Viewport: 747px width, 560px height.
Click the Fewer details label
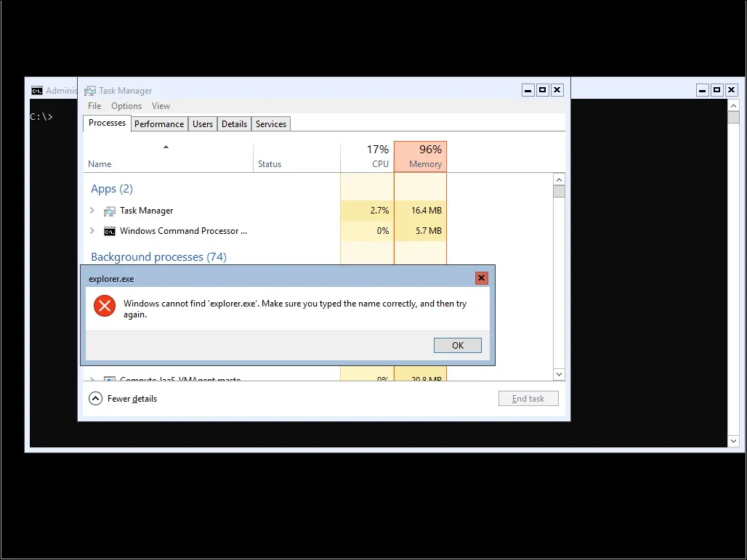click(132, 399)
